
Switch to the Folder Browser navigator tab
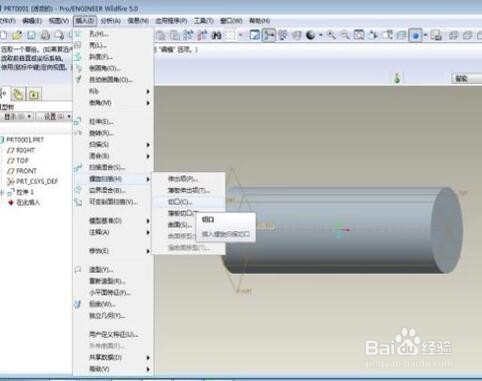pos(18,95)
